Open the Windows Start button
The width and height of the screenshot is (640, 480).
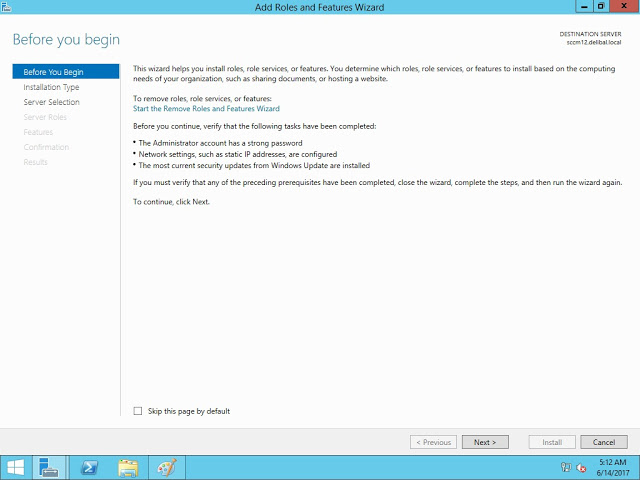16,467
